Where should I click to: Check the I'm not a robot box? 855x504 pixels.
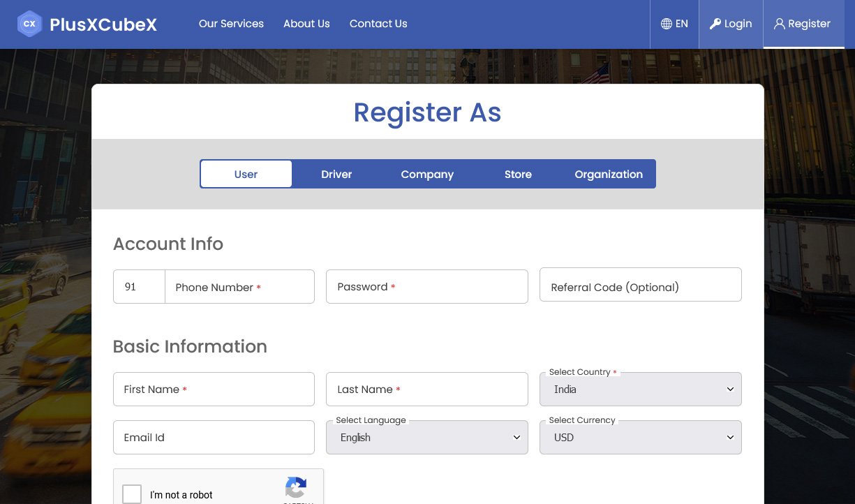pyautogui.click(x=132, y=494)
